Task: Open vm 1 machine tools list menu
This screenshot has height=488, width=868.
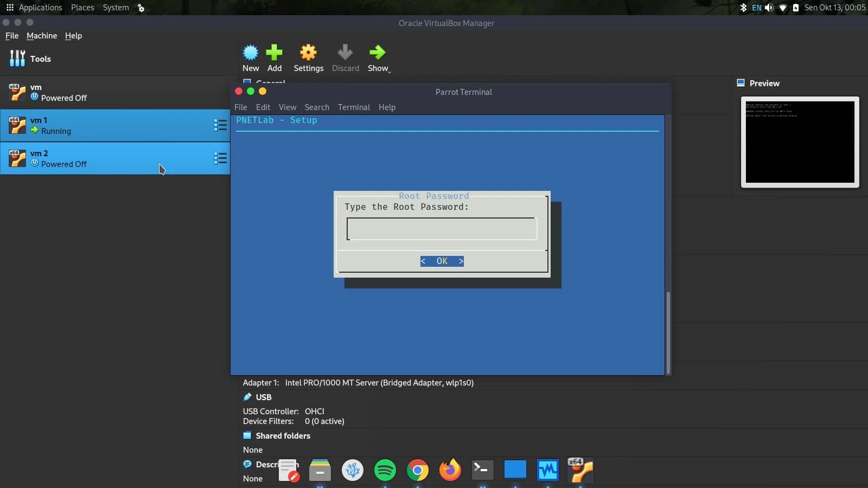Action: (220, 125)
